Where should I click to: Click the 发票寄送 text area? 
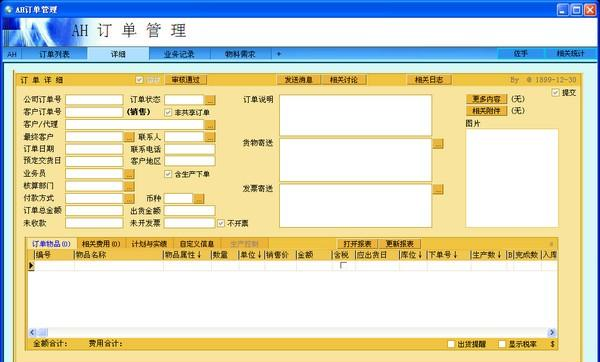[x=355, y=206]
